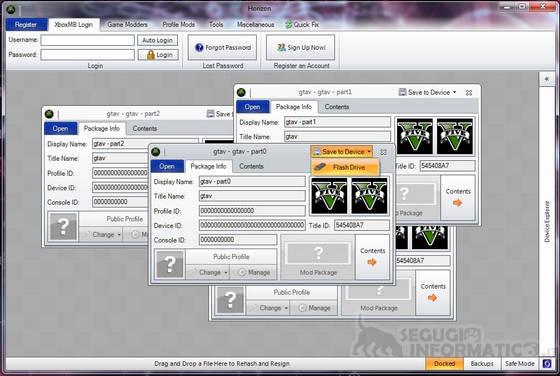Click Open in the part2 window
This screenshot has height=376, width=560.
pos(60,129)
